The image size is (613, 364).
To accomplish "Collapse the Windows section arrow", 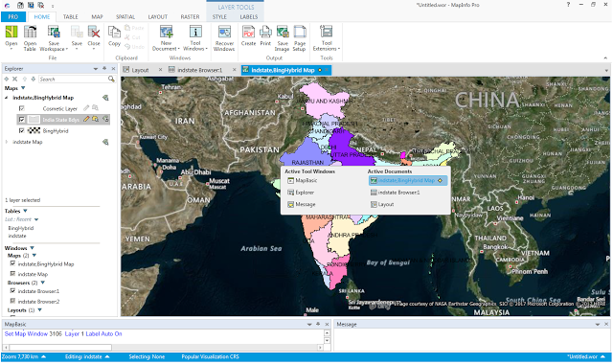I will [x=32, y=248].
